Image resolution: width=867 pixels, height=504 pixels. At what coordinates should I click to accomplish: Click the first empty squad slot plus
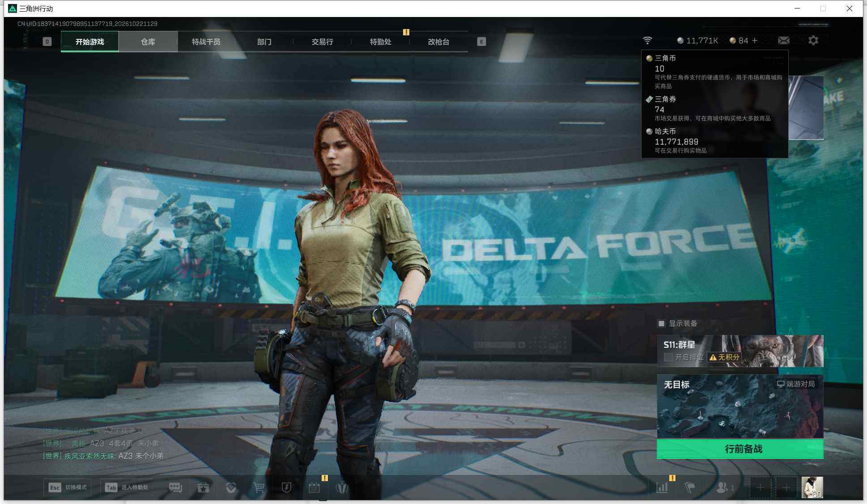pos(760,487)
